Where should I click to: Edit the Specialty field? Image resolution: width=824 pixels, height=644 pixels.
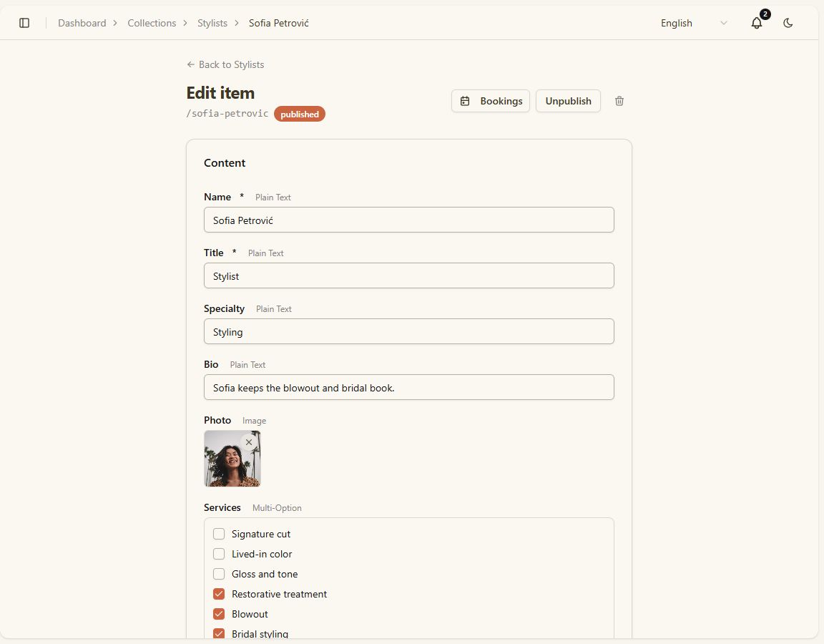pyautogui.click(x=409, y=331)
